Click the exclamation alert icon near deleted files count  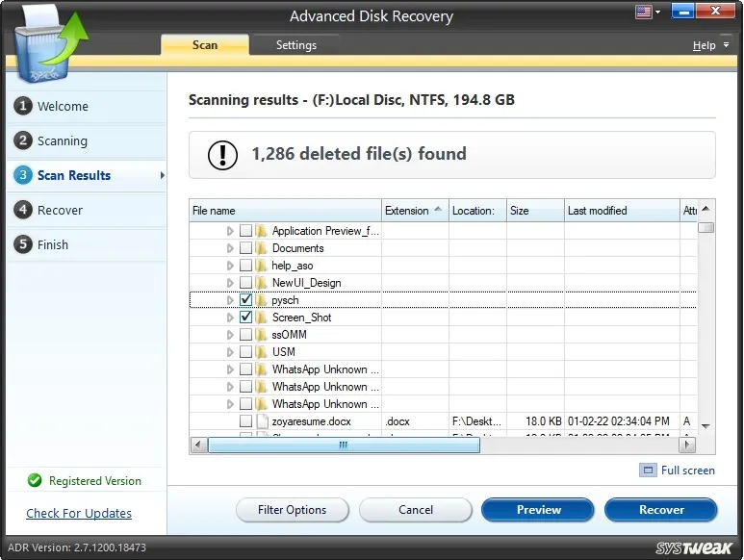tap(222, 155)
